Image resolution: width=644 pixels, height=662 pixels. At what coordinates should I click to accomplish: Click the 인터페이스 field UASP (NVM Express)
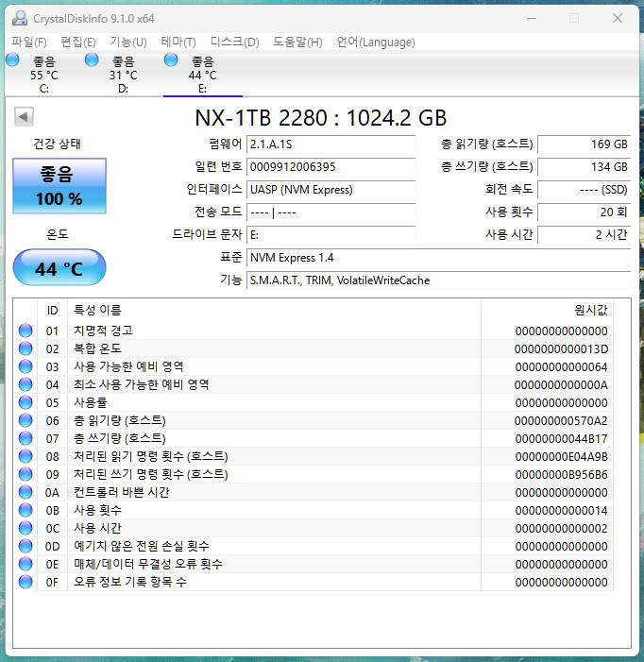tap(330, 190)
